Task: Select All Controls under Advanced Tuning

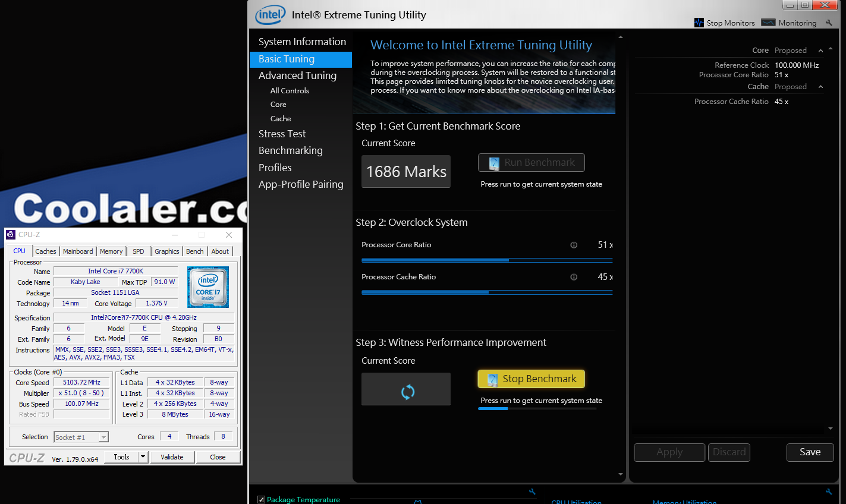Action: [x=290, y=91]
